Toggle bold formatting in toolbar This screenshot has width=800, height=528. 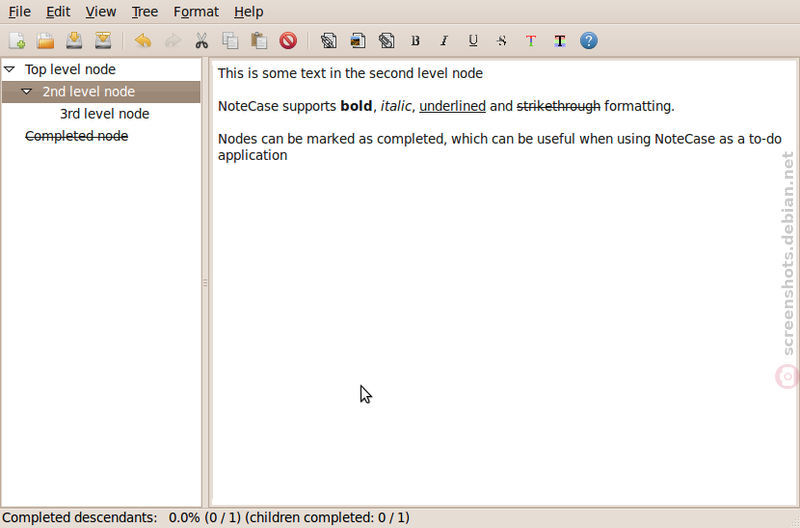tap(415, 40)
